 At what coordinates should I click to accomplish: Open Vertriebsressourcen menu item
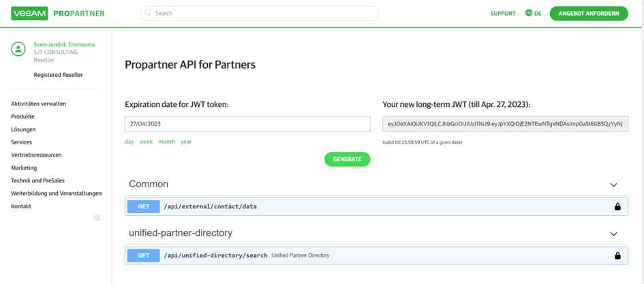37,155
